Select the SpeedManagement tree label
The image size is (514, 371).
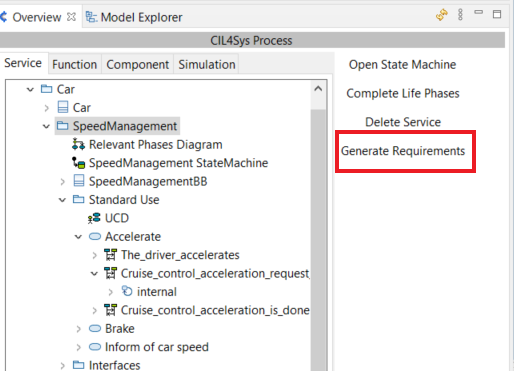point(125,126)
